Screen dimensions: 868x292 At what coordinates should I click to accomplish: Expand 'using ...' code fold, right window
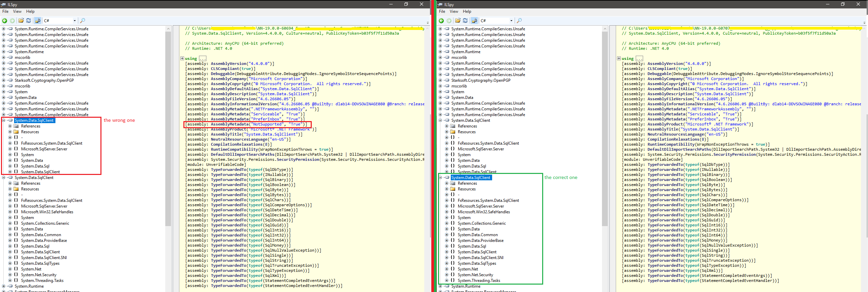[x=619, y=59]
